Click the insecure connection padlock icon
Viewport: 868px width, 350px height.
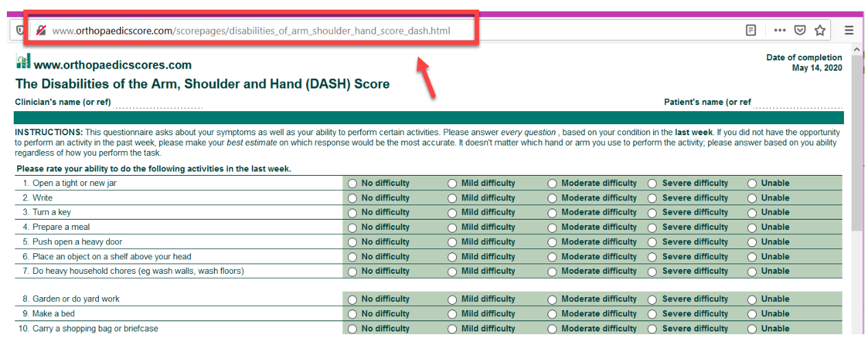pos(41,30)
